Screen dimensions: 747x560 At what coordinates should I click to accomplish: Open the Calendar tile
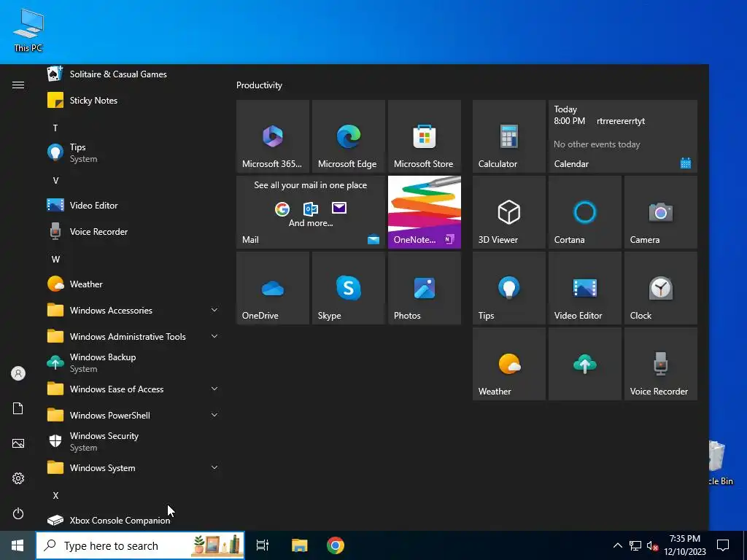click(623, 136)
